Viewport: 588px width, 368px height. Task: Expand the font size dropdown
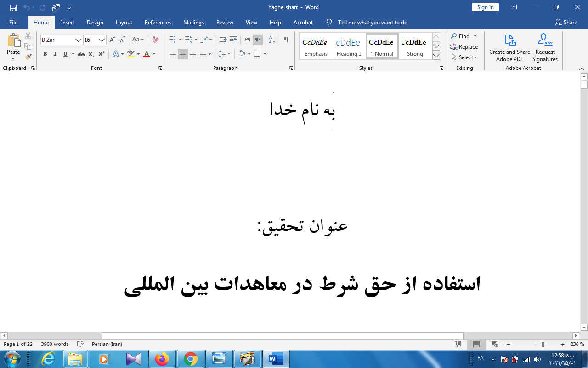coord(102,40)
